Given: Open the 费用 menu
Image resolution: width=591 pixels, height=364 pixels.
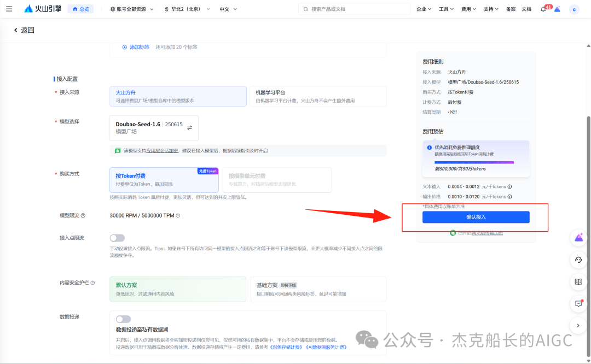Looking at the screenshot, I should click(x=468, y=9).
